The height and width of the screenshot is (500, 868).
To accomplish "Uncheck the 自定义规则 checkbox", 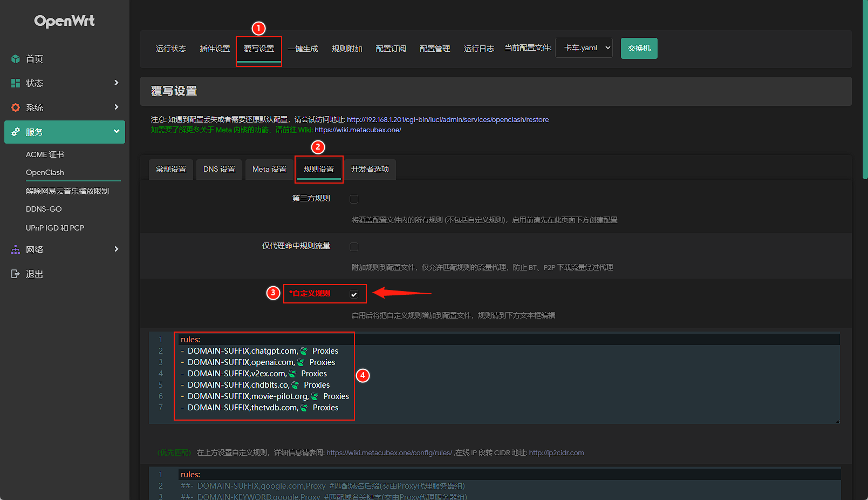I will click(x=354, y=294).
